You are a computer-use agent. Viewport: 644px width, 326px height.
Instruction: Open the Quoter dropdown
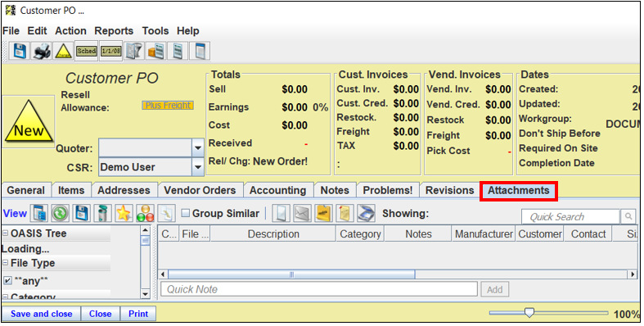197,148
